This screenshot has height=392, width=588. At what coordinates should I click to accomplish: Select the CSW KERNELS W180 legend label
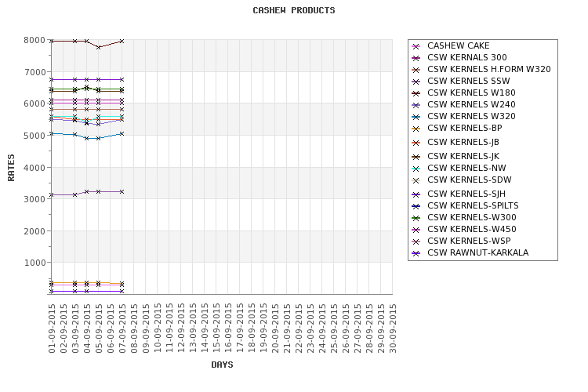(x=471, y=93)
